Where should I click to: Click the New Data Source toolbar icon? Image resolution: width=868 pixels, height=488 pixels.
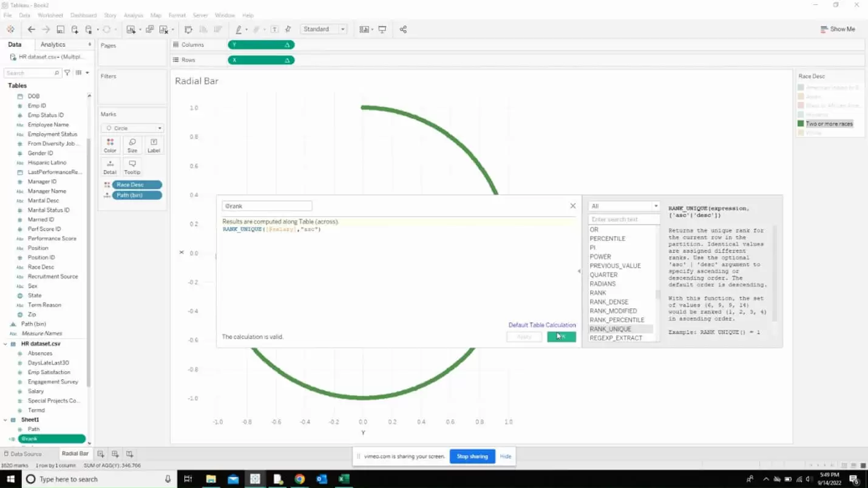[x=75, y=29]
